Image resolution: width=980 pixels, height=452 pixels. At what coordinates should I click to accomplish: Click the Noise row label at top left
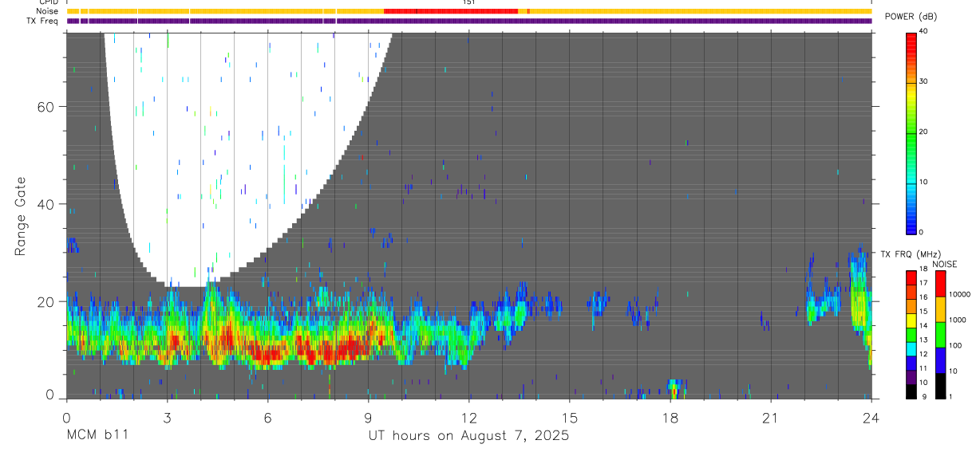click(x=48, y=11)
